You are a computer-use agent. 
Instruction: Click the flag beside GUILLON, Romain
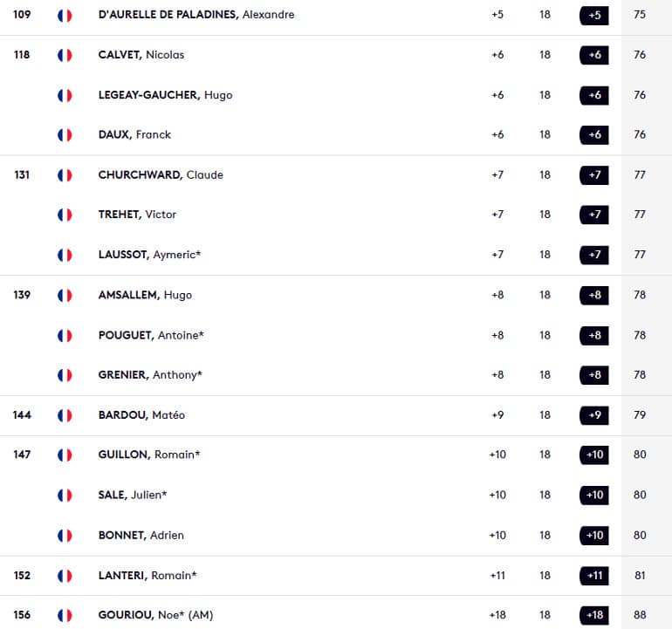(x=65, y=455)
